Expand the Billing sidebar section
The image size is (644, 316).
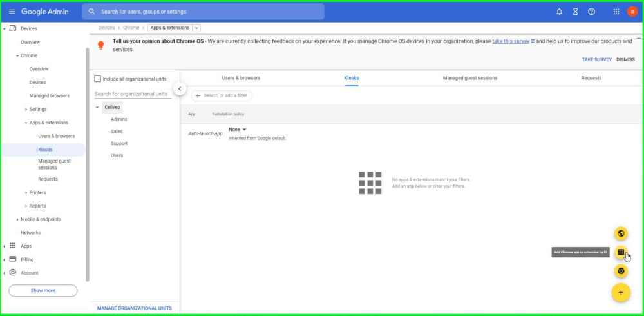4,260
